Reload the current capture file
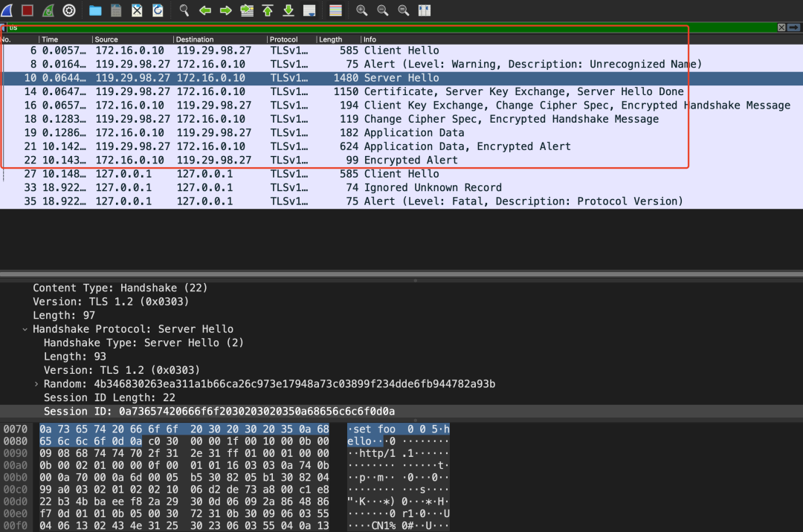 (158, 10)
